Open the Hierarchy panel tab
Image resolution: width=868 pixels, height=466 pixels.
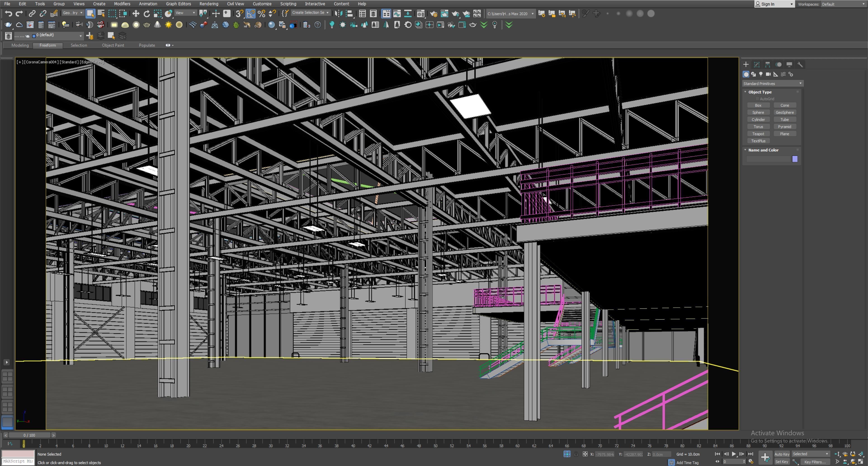[768, 64]
